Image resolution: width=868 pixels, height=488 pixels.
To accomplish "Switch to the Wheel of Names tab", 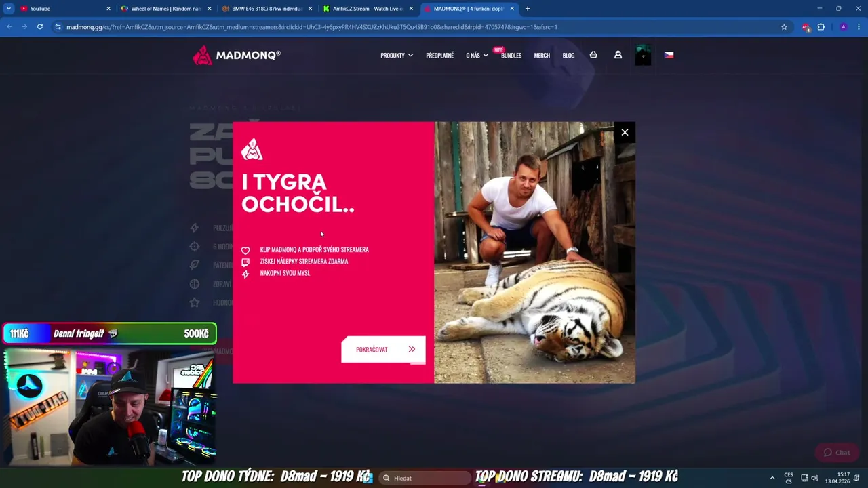I will [x=166, y=9].
